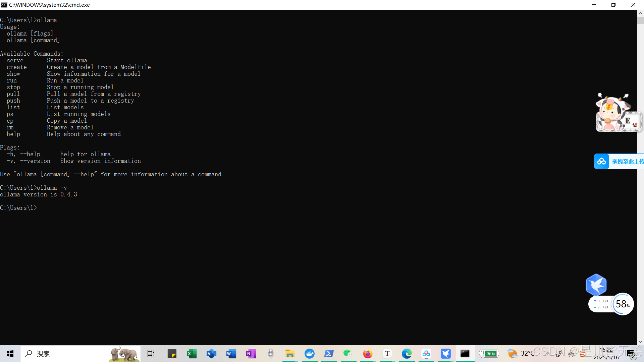This screenshot has height=362, width=644.
Task: Open Task View on the taskbar
Action: [x=151, y=354]
